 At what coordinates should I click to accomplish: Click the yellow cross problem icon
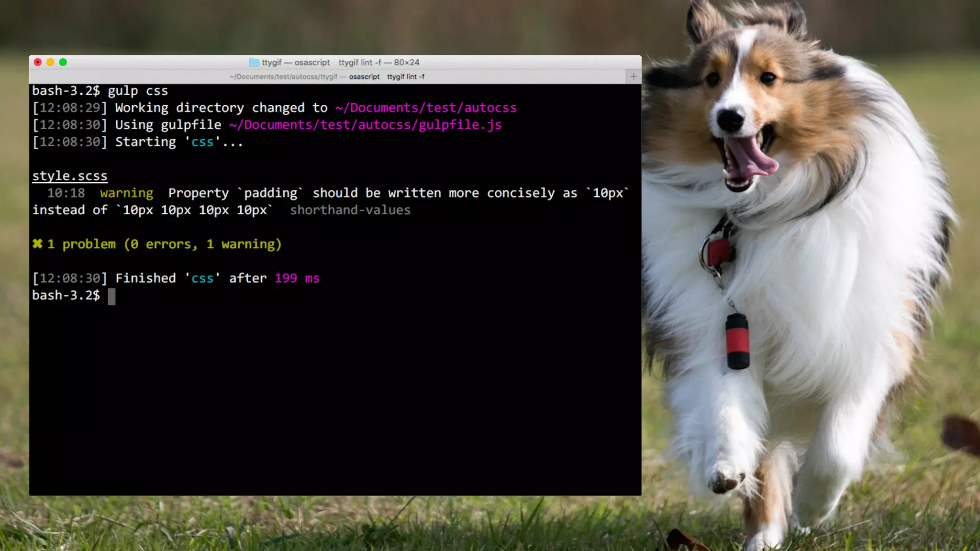(37, 244)
